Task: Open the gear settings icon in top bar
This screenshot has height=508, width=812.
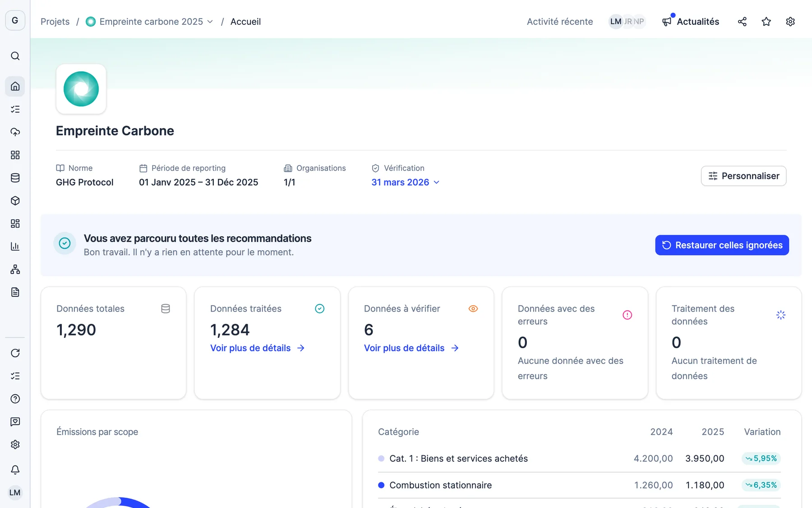Action: click(790, 22)
